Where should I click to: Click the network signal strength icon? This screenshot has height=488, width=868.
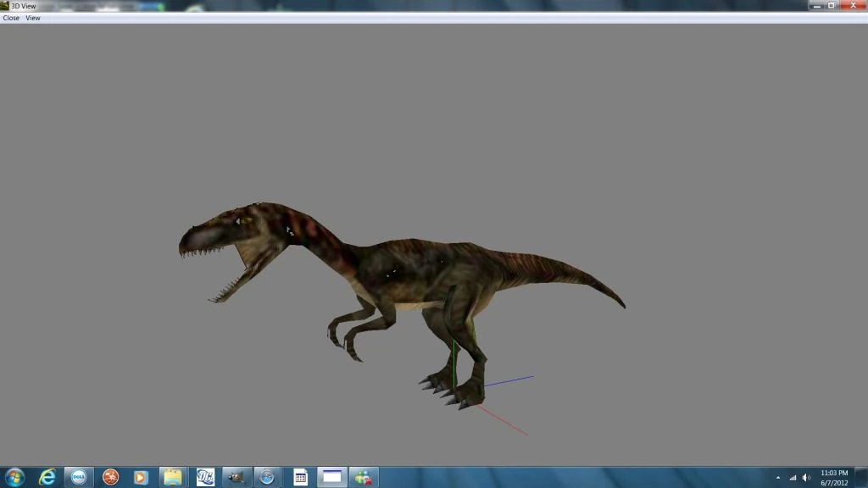click(793, 476)
